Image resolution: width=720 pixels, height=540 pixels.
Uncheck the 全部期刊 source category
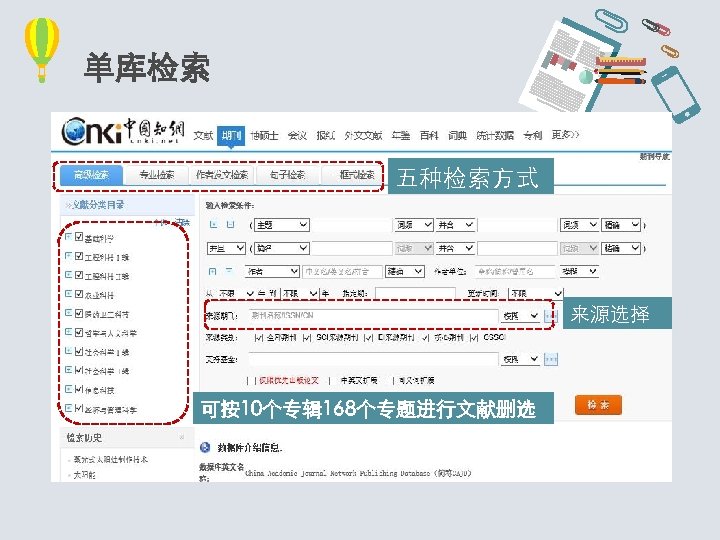(x=259, y=338)
